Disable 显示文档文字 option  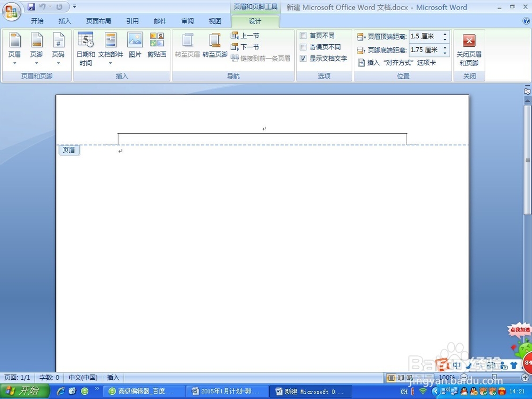pyautogui.click(x=304, y=59)
